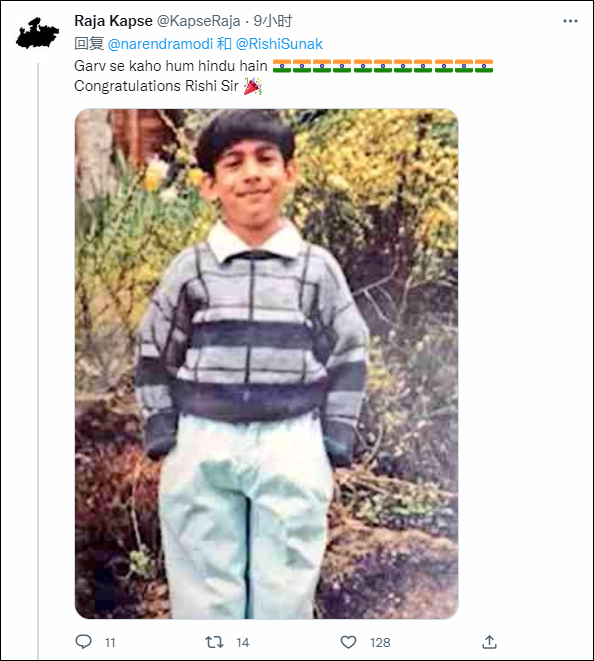The width and height of the screenshot is (594, 661).
Task: Click the first Indian flag emoji
Action: [282, 66]
